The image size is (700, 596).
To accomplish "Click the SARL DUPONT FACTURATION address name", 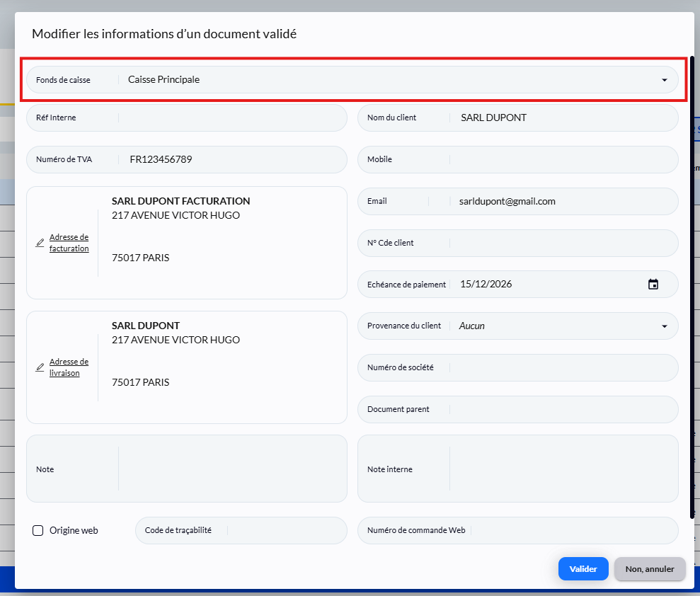I will 180,201.
